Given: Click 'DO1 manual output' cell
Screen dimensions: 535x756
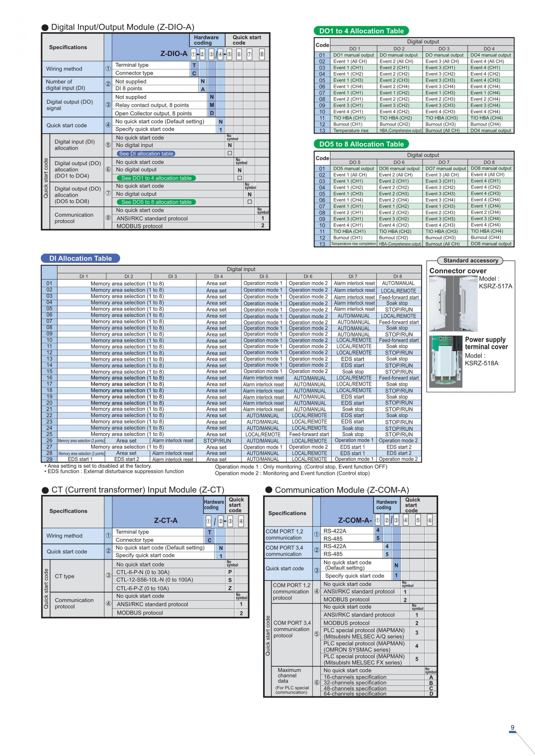Looking at the screenshot, I should point(354,55).
